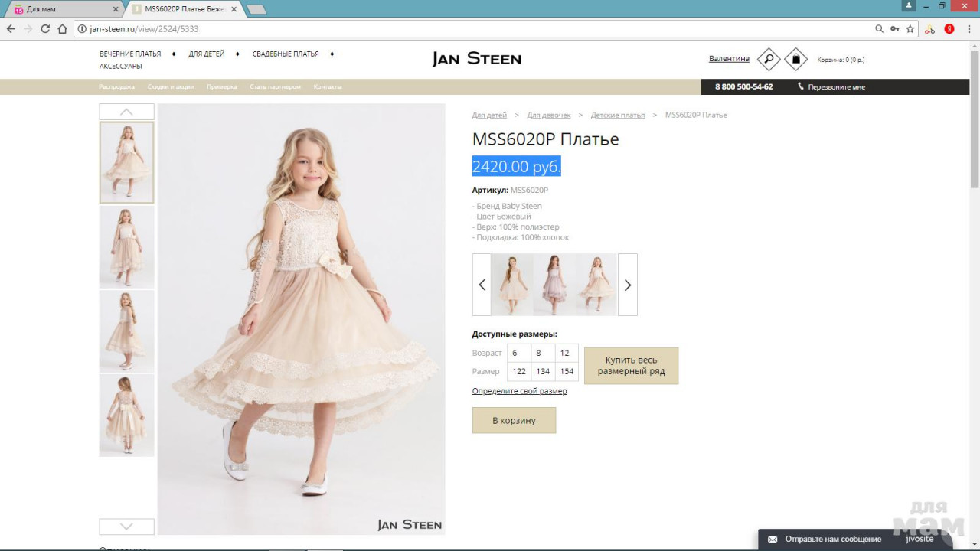Click the saved password key icon
The height and width of the screenshot is (551, 980).
coord(894,29)
